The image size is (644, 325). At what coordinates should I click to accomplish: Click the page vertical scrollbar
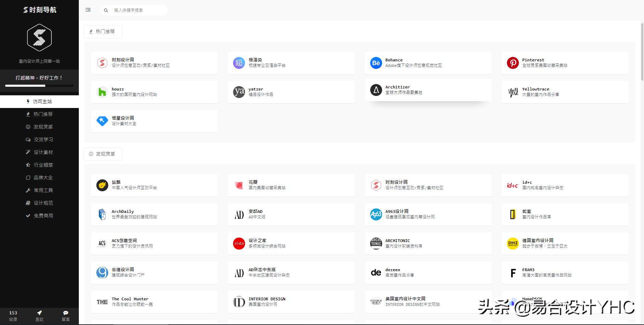click(642, 51)
